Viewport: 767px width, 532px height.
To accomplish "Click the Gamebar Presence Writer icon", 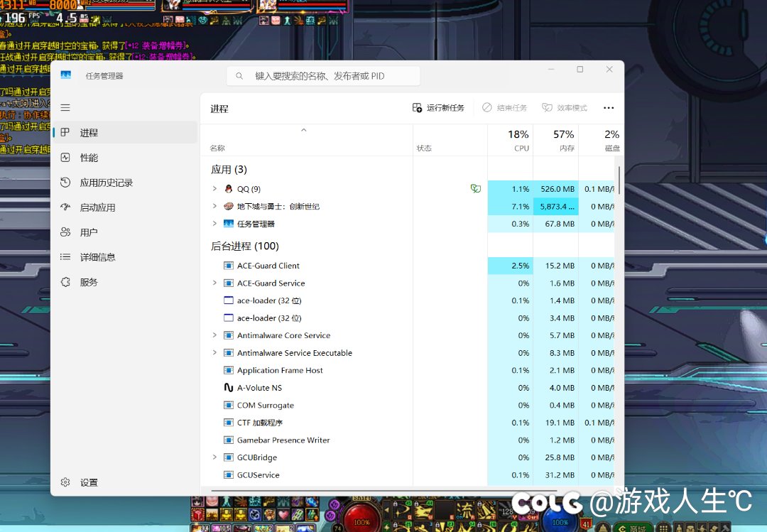I will click(228, 440).
